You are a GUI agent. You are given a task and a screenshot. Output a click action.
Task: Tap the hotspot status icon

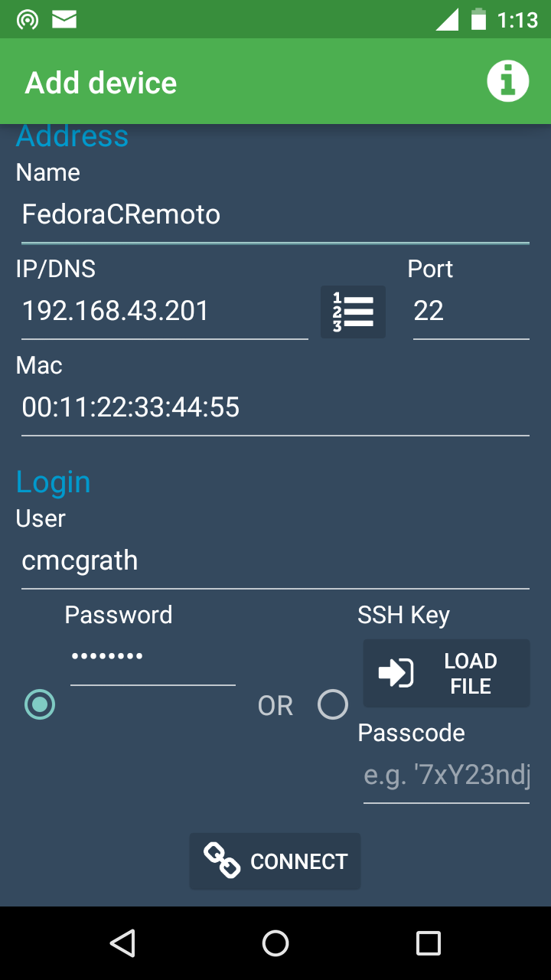coord(28,20)
